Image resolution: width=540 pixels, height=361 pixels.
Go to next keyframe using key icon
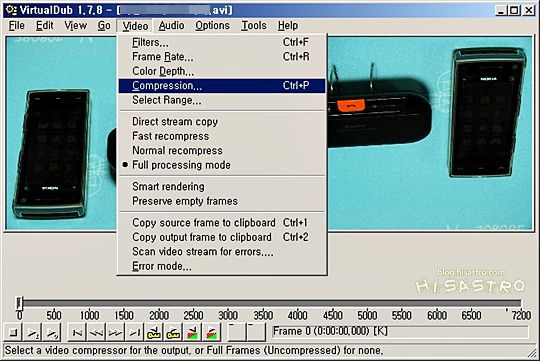point(173,333)
